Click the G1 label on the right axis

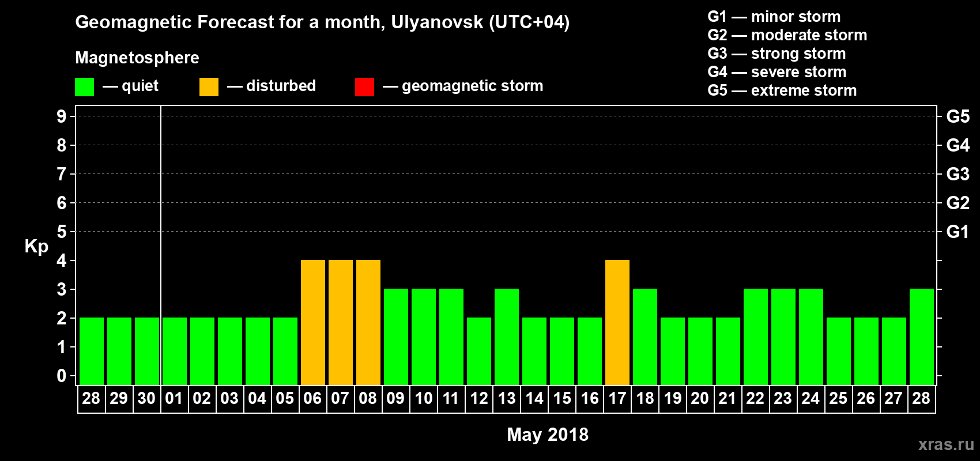958,232
